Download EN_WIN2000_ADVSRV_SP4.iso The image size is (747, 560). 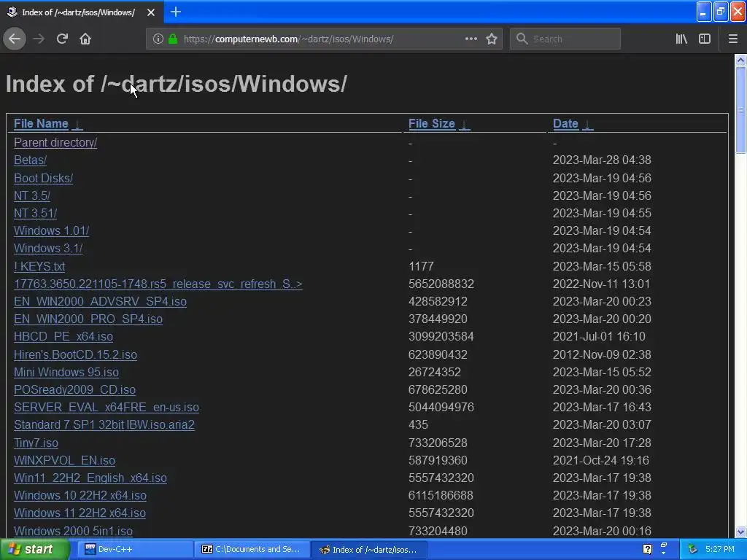(x=100, y=301)
